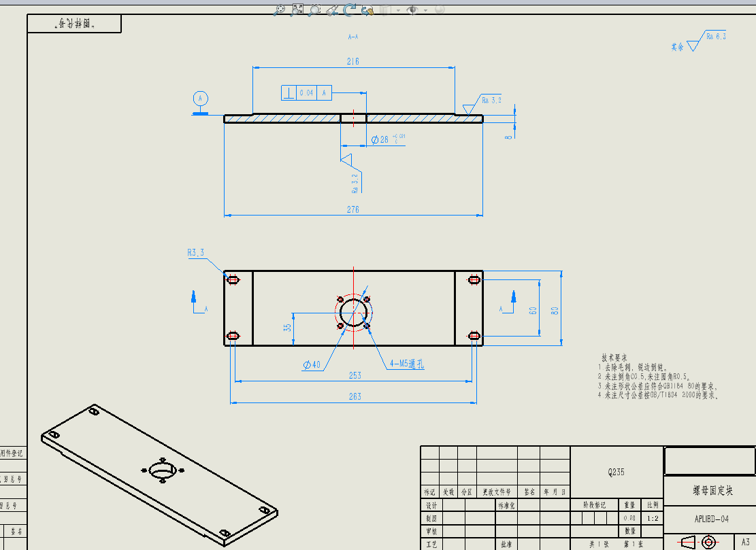Select the R3.3 radius callout

[196, 252]
